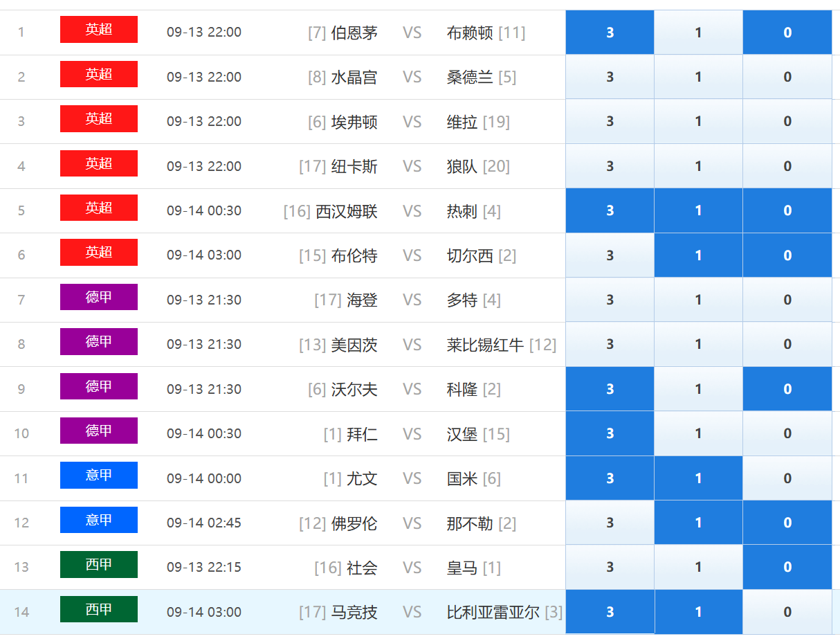The image size is (840, 641).
Task: Click 意甲 league tag for 佛罗伦 match
Action: pos(99,520)
